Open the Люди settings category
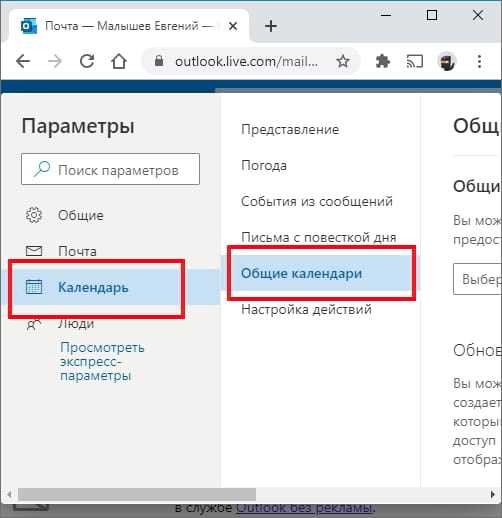The width and height of the screenshot is (502, 518). point(76,323)
